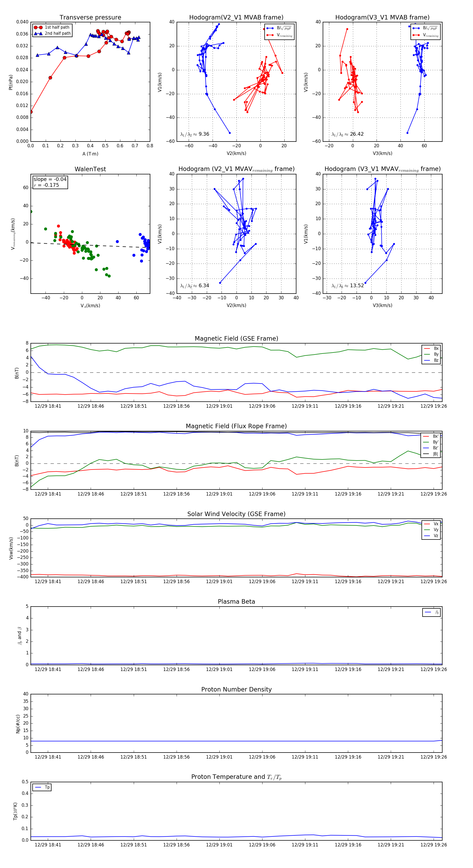Viewport: 473px width, 868px height.
Task: Select the Vy legend entry in the velocity plot
Action: (431, 530)
